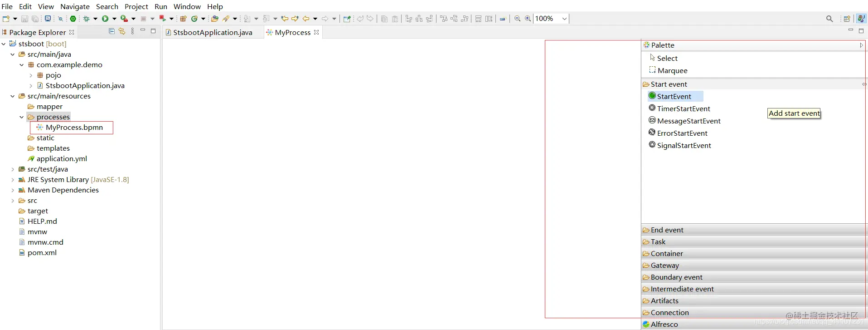
Task: Click the New file wizard icon
Action: coord(6,19)
